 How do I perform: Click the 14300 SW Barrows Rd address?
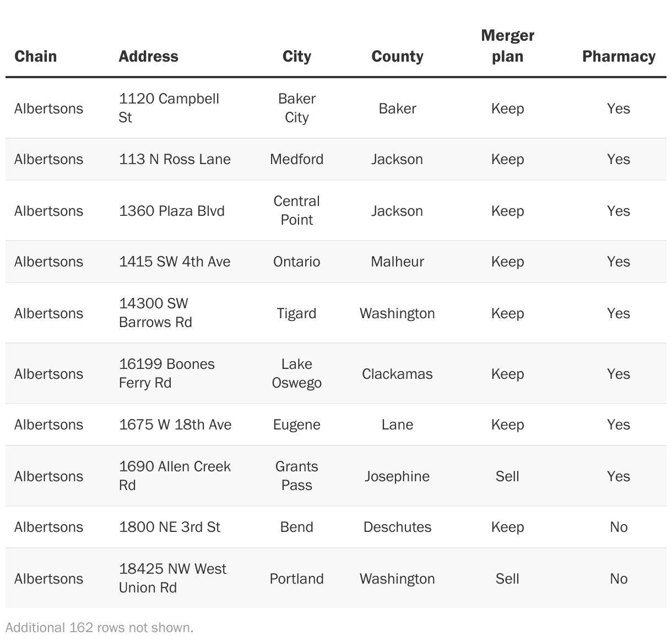coord(155,313)
